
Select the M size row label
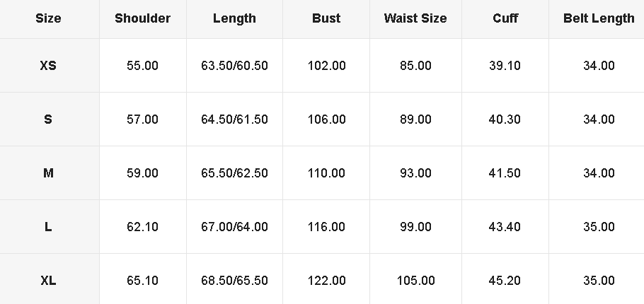point(48,173)
